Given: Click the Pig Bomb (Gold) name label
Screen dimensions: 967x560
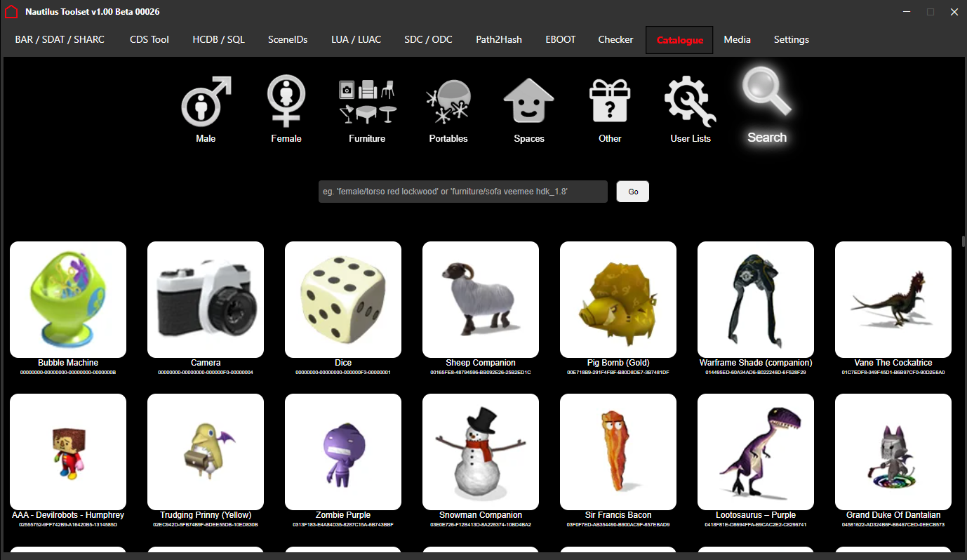Looking at the screenshot, I should [x=618, y=363].
